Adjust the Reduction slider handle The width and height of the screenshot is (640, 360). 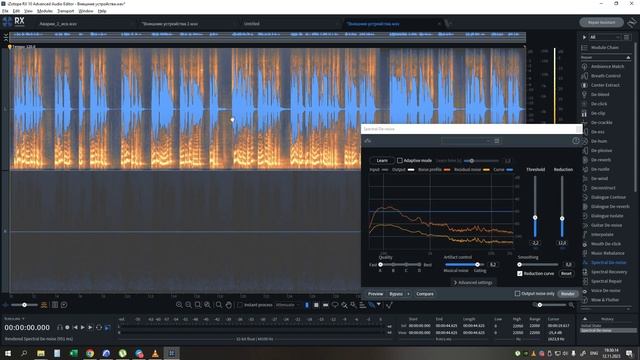pos(562,218)
